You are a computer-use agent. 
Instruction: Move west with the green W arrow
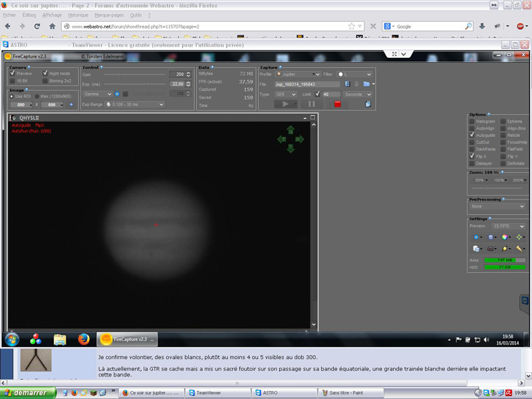[299, 139]
